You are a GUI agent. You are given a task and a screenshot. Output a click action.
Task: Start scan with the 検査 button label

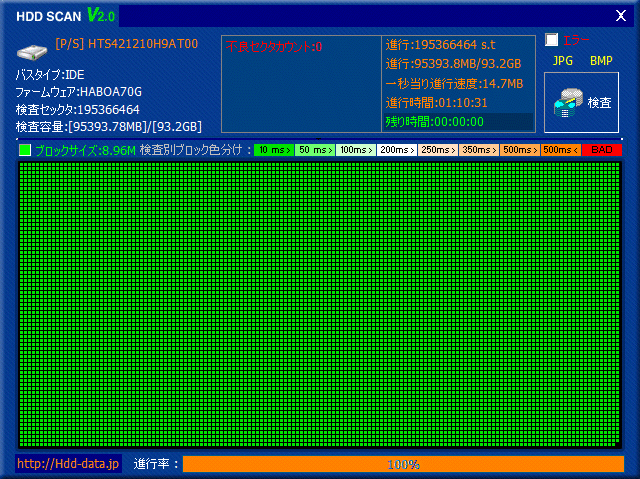[x=599, y=102]
